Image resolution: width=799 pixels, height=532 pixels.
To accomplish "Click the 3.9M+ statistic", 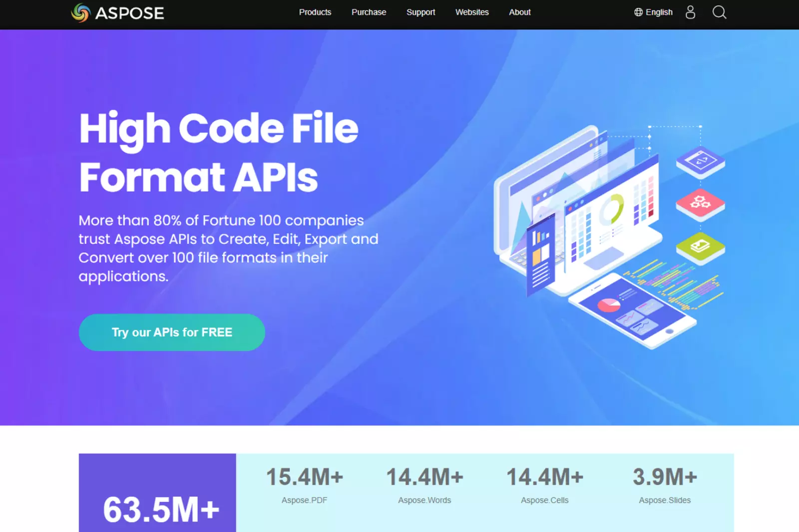I will point(665,477).
